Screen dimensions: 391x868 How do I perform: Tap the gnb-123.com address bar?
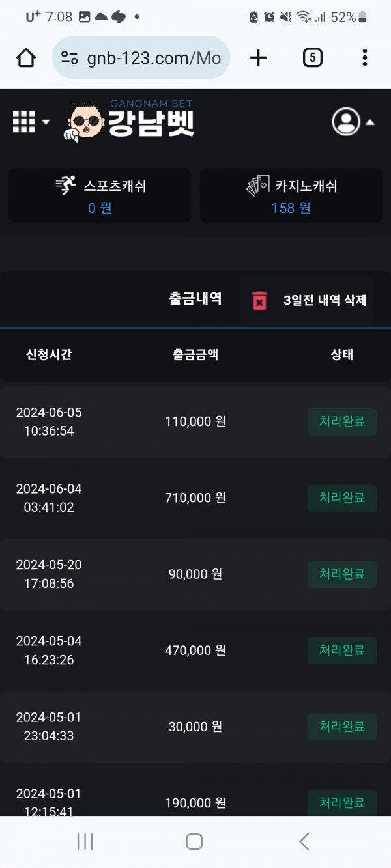tap(153, 58)
